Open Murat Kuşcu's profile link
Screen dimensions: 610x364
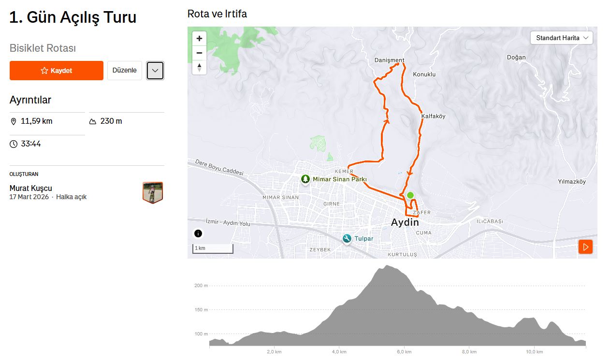coord(31,188)
